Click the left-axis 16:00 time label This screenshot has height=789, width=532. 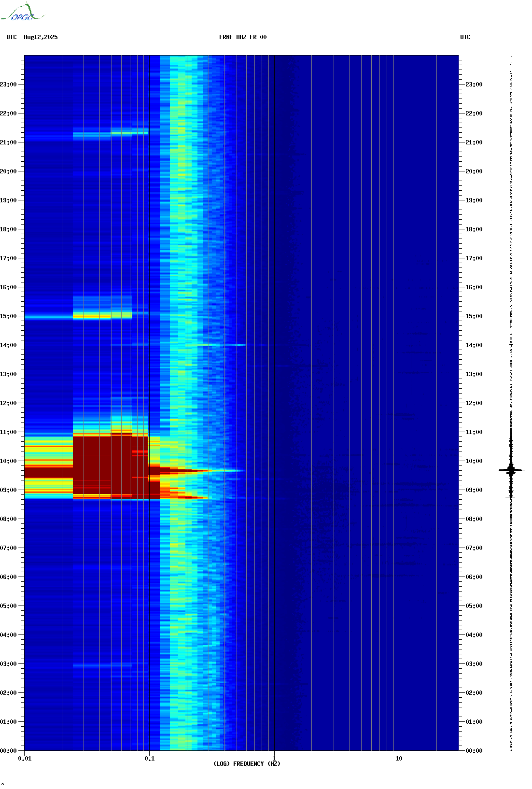[x=8, y=287]
